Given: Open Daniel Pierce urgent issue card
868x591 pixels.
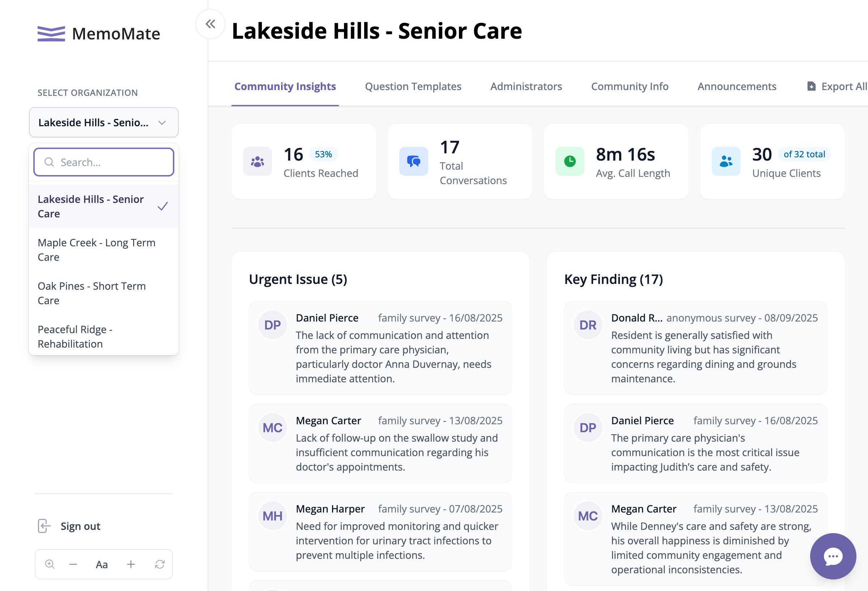Looking at the screenshot, I should click(380, 348).
